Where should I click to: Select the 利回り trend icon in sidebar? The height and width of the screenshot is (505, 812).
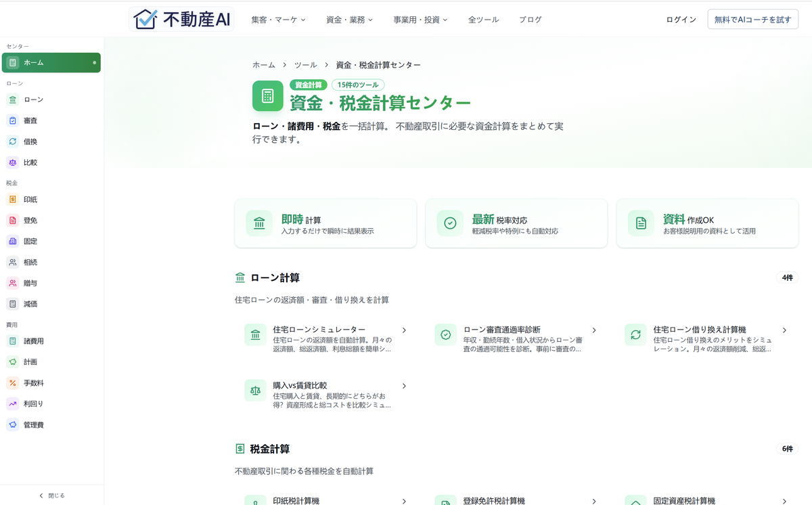13,403
